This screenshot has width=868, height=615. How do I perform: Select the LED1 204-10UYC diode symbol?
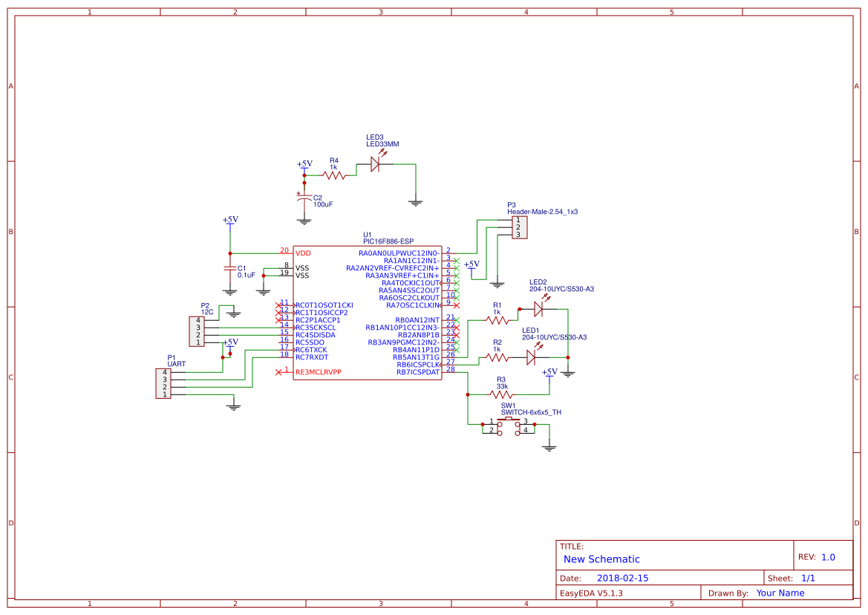pyautogui.click(x=532, y=357)
